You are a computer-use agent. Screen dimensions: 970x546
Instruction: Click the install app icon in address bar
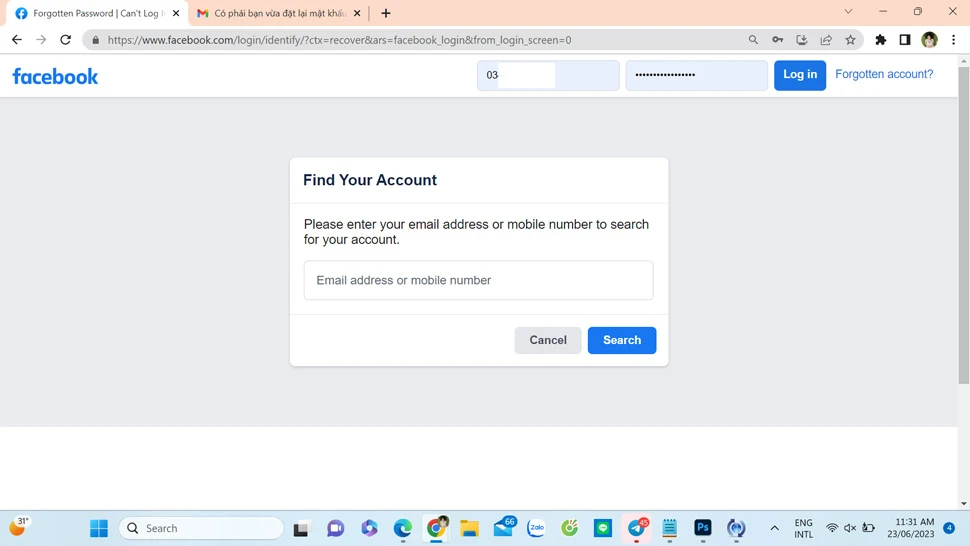802,40
